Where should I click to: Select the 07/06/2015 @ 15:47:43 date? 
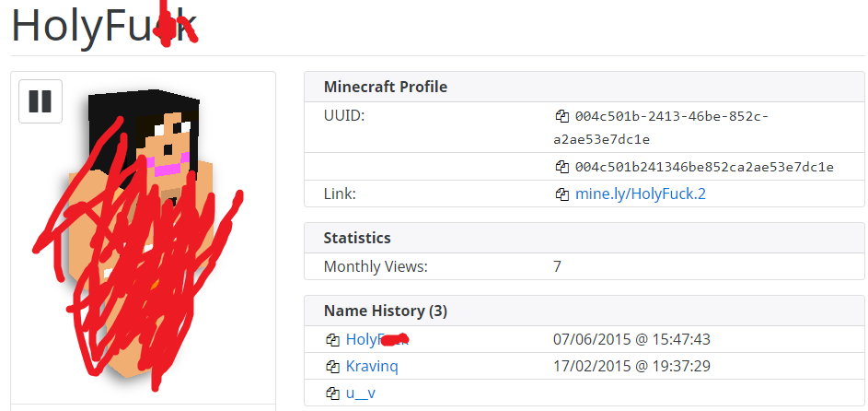pyautogui.click(x=631, y=339)
